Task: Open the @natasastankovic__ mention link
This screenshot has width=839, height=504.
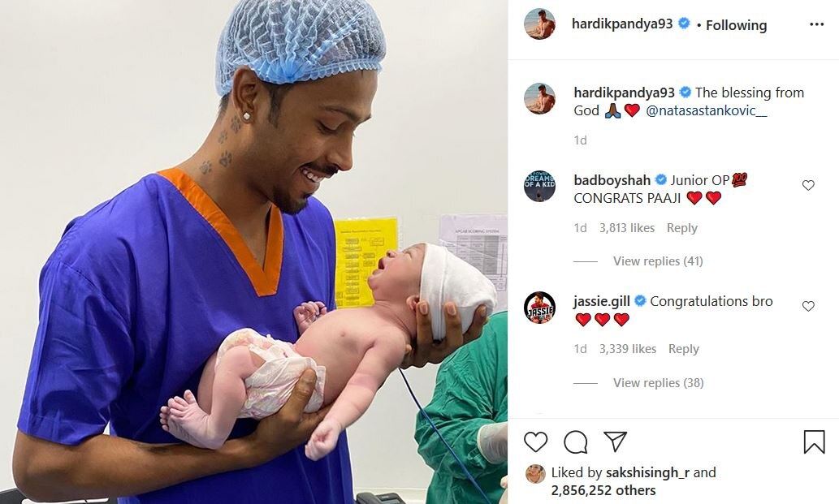Action: pyautogui.click(x=707, y=110)
